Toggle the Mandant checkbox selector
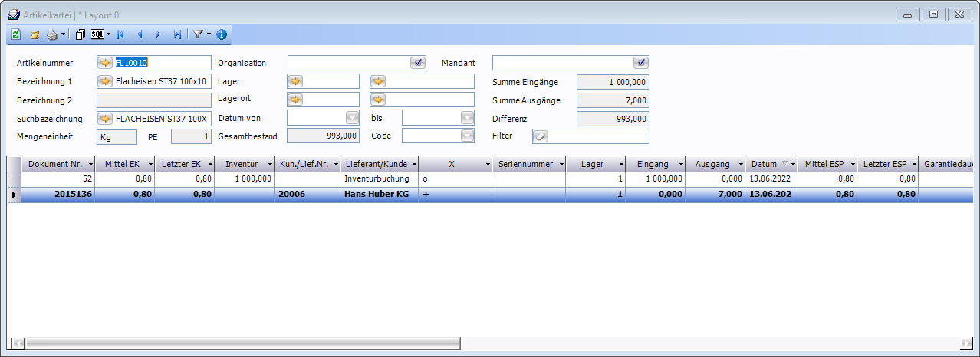The height and width of the screenshot is (357, 980). tap(641, 63)
